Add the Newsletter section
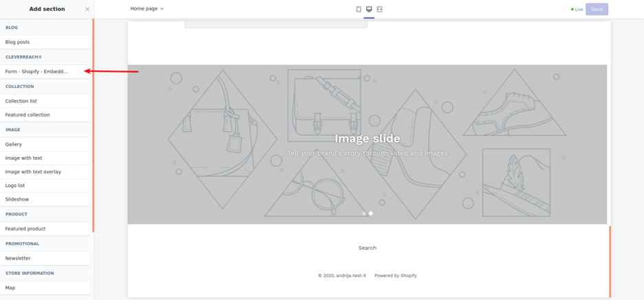 (x=45, y=259)
